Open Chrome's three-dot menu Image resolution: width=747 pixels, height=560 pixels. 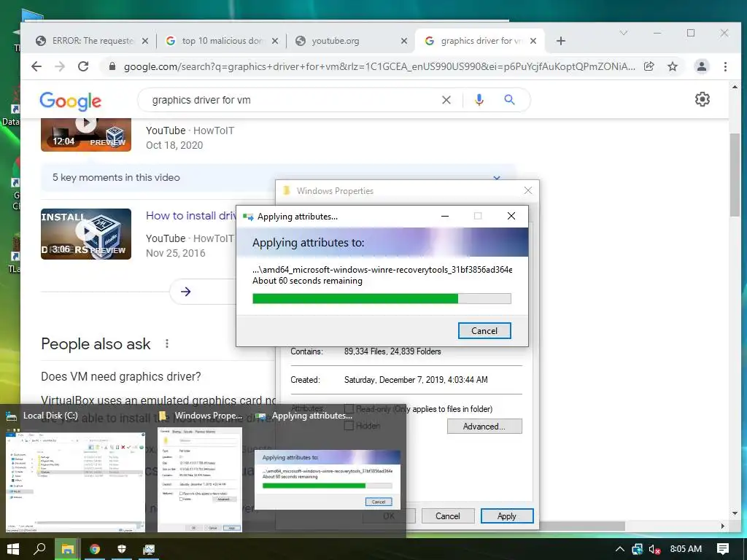point(725,66)
